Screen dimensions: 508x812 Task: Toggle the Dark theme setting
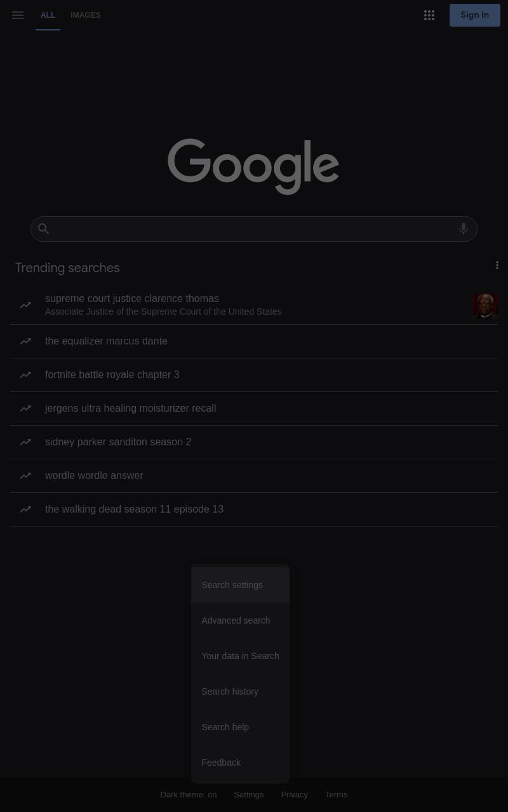(x=189, y=794)
